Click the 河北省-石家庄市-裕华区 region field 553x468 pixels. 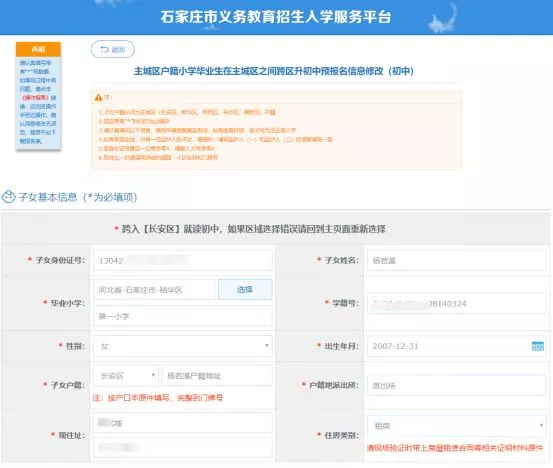[x=154, y=290]
